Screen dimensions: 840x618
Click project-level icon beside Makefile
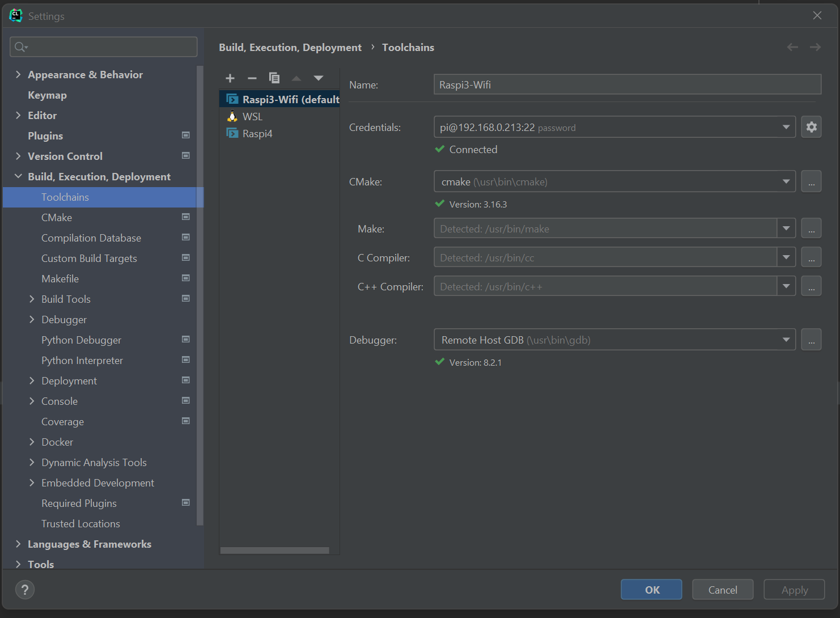(x=185, y=278)
